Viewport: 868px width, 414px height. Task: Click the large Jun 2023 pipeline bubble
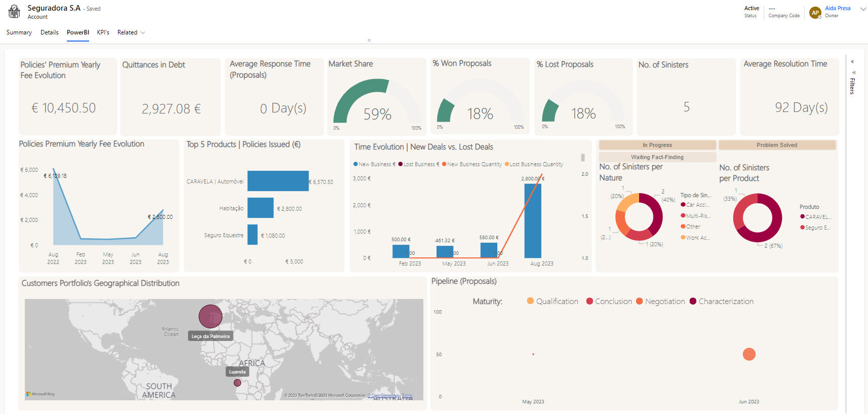[x=749, y=354]
